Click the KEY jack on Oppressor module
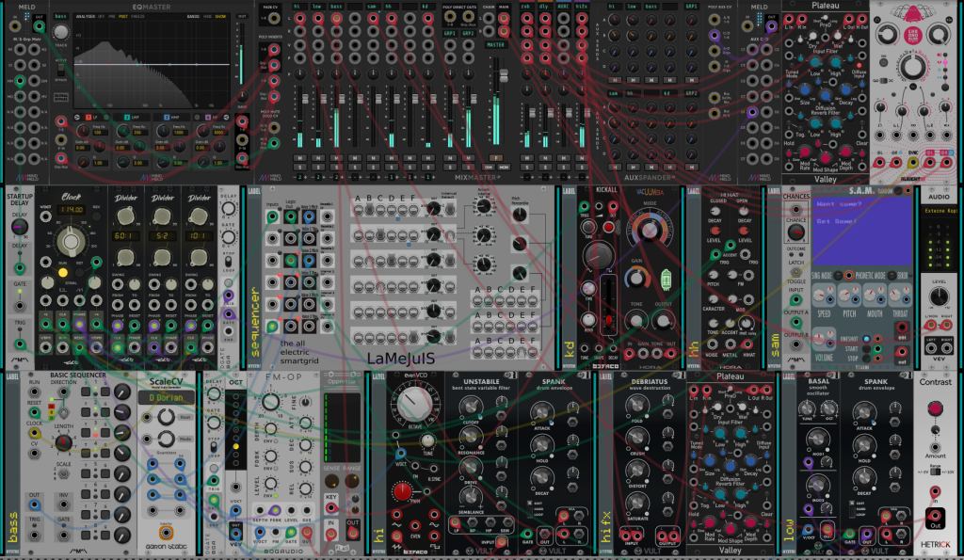Viewport: 964px width, 560px height. [x=331, y=507]
